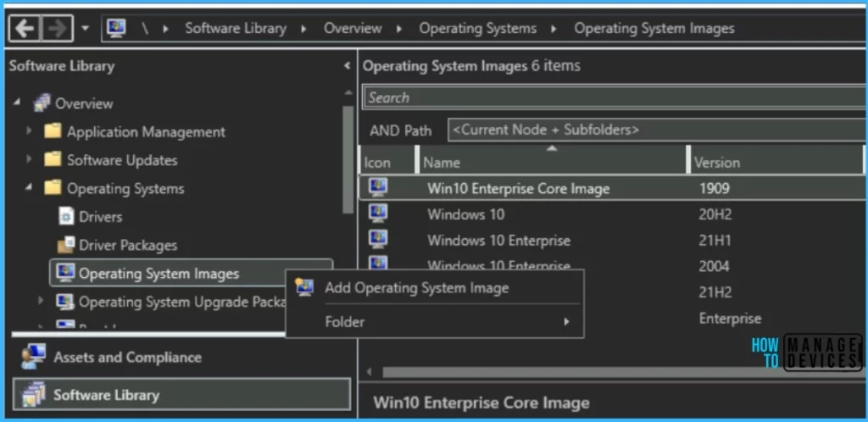Select Driver Packages in the tree
The image size is (868, 422).
(129, 245)
